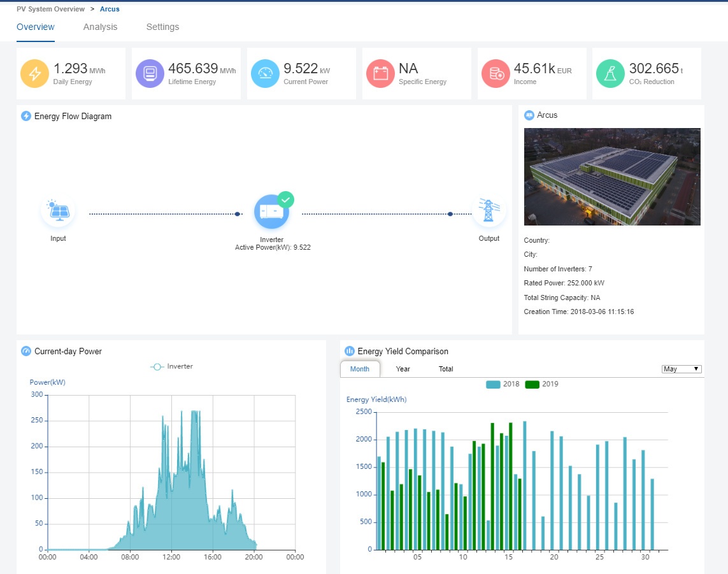Toggle the Inverter legend series marker
Image resolution: width=728 pixels, height=574 pixels.
[157, 367]
